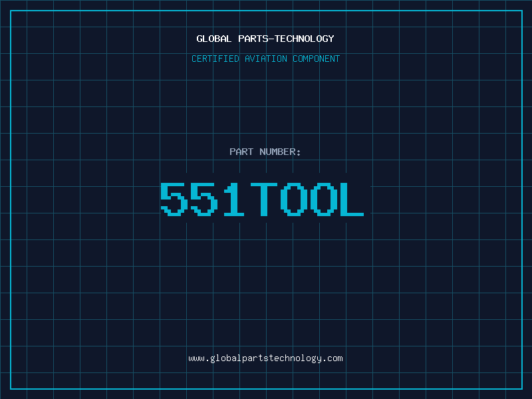532x399 pixels.
Task: Click the word PART in the label
Action: point(241,152)
